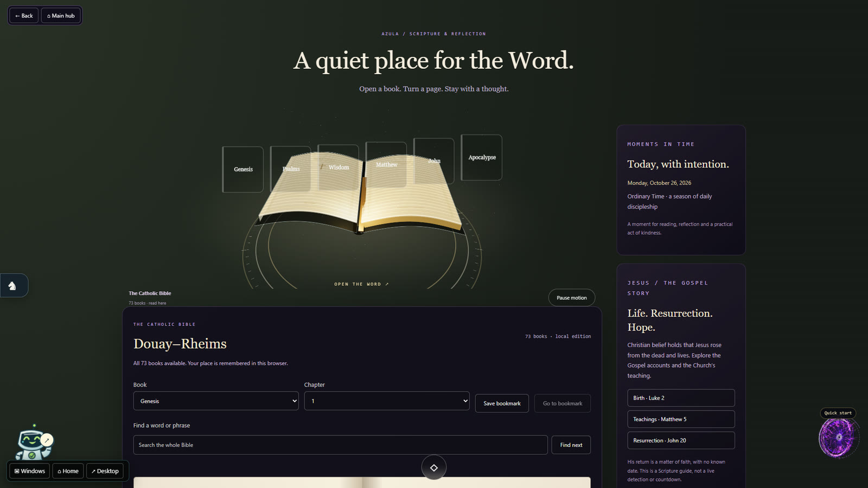The width and height of the screenshot is (868, 488).
Task: Click the Douay–Rheims title
Action: [x=180, y=344]
